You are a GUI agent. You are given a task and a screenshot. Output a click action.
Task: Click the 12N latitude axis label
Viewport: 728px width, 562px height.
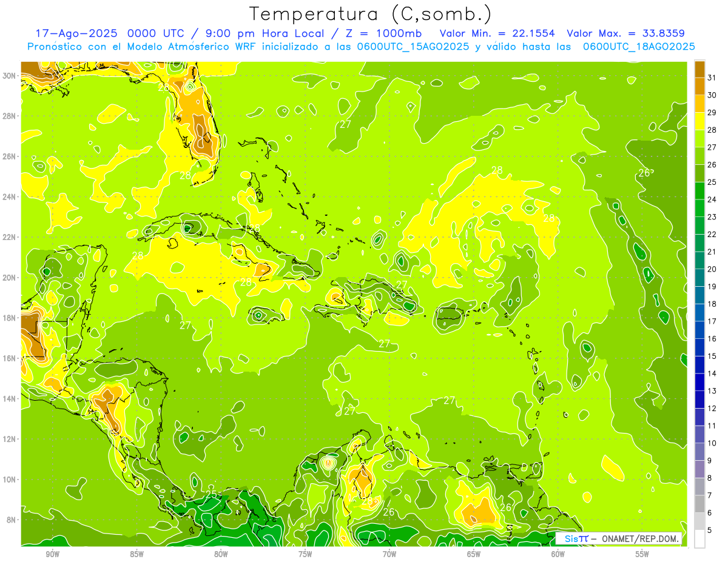(10, 439)
